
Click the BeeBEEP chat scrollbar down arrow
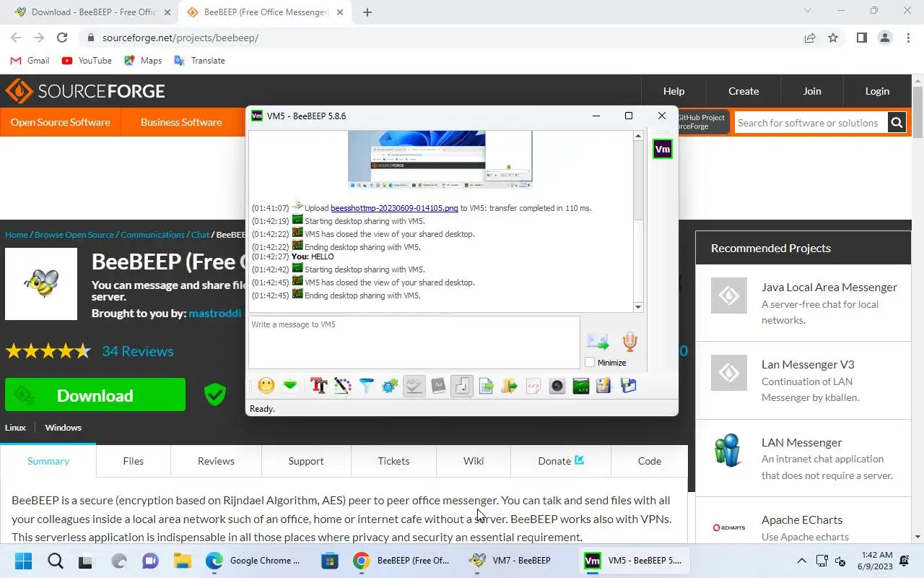638,307
